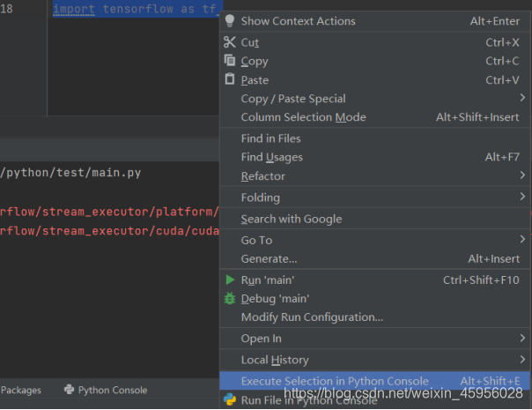Choose Find Usages
Viewport: 532px width, 410px height.
pyautogui.click(x=374, y=157)
